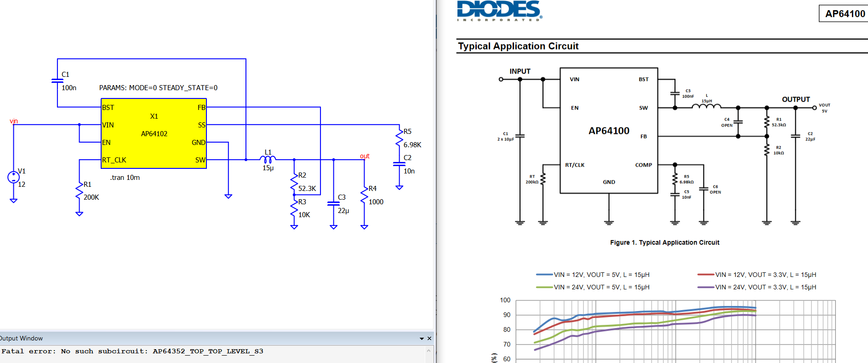Select the R5 6.98K resistor symbol
The image size is (868, 363).
[399, 138]
